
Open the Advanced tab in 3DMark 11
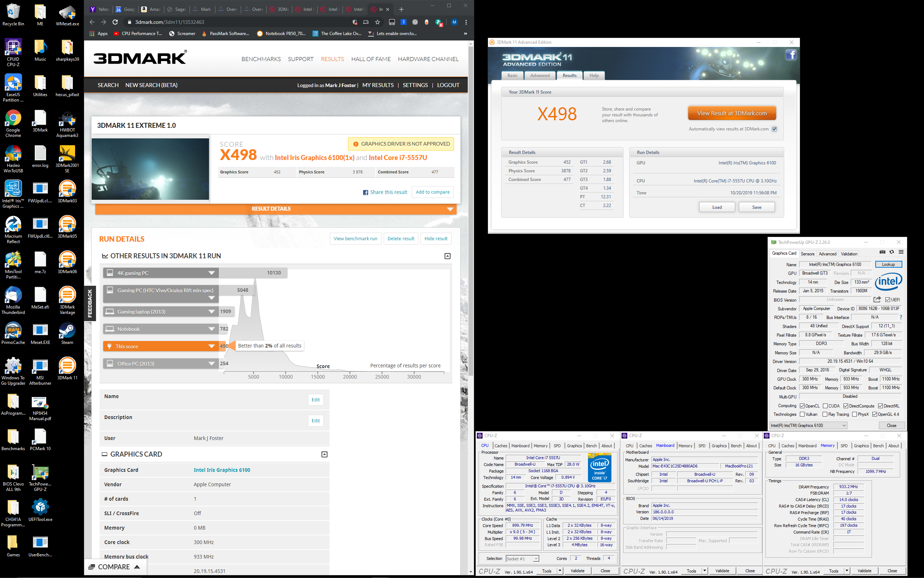tap(540, 76)
